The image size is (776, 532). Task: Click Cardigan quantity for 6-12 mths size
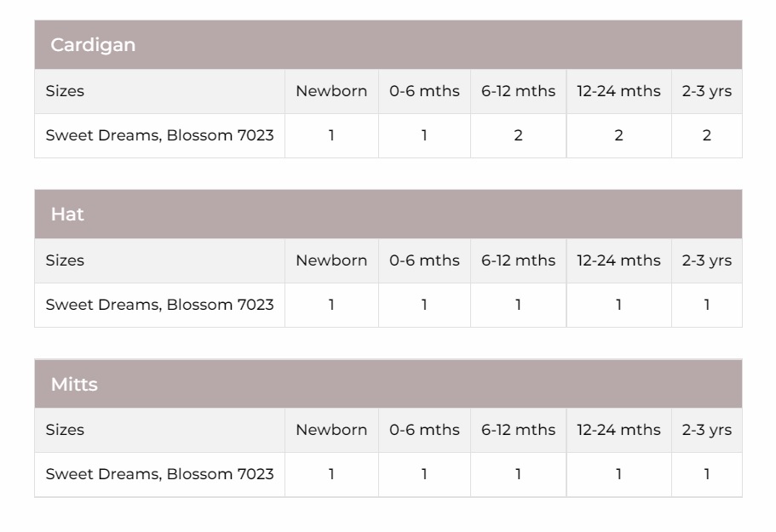pos(518,135)
